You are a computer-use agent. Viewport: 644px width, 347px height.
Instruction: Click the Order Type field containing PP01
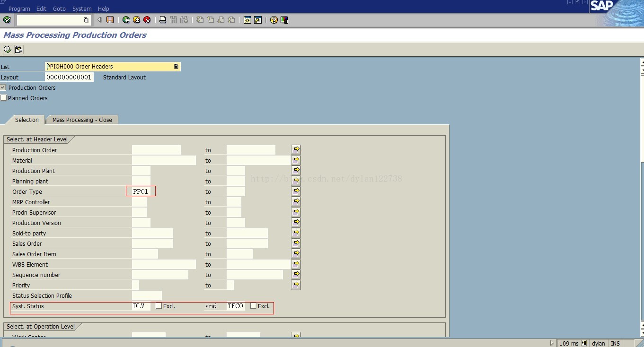pyautogui.click(x=141, y=191)
